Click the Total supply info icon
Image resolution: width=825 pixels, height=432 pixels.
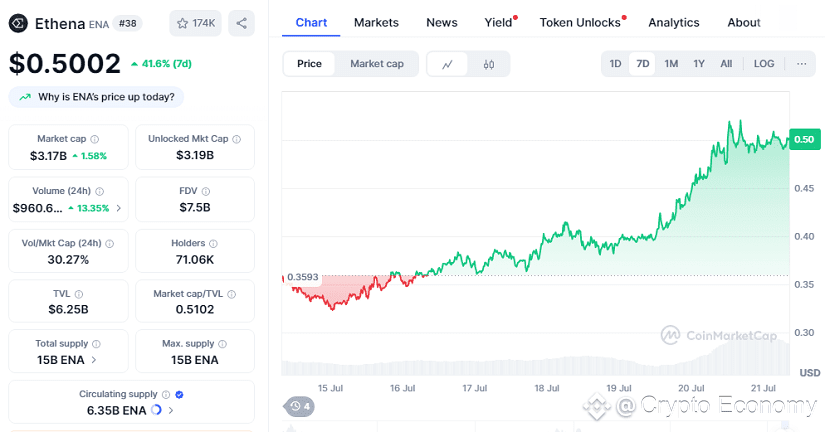[96, 344]
